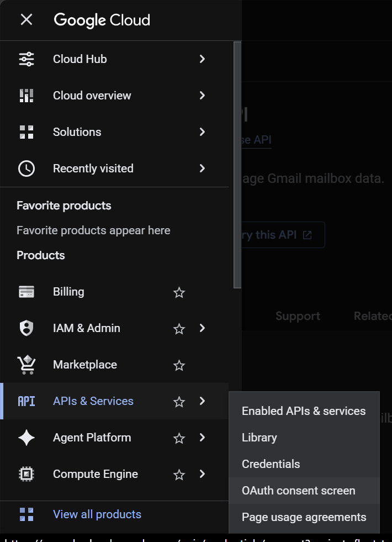
Task: Open the Solutions menu item
Action: click(114, 132)
